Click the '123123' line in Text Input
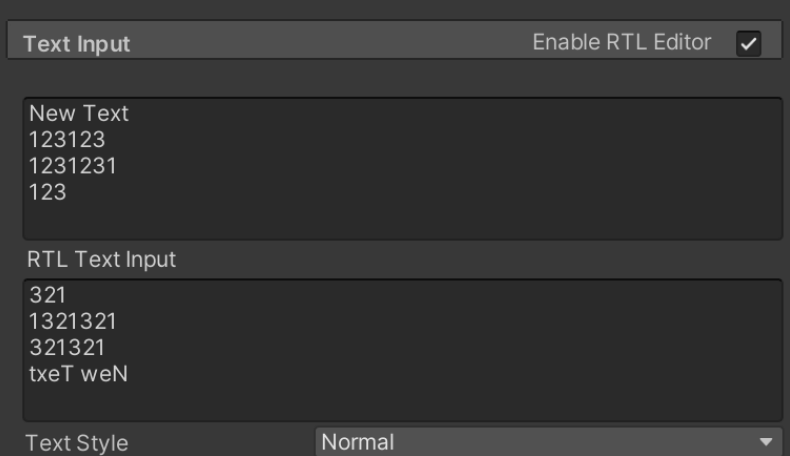The height and width of the screenshot is (456, 790). [67, 140]
